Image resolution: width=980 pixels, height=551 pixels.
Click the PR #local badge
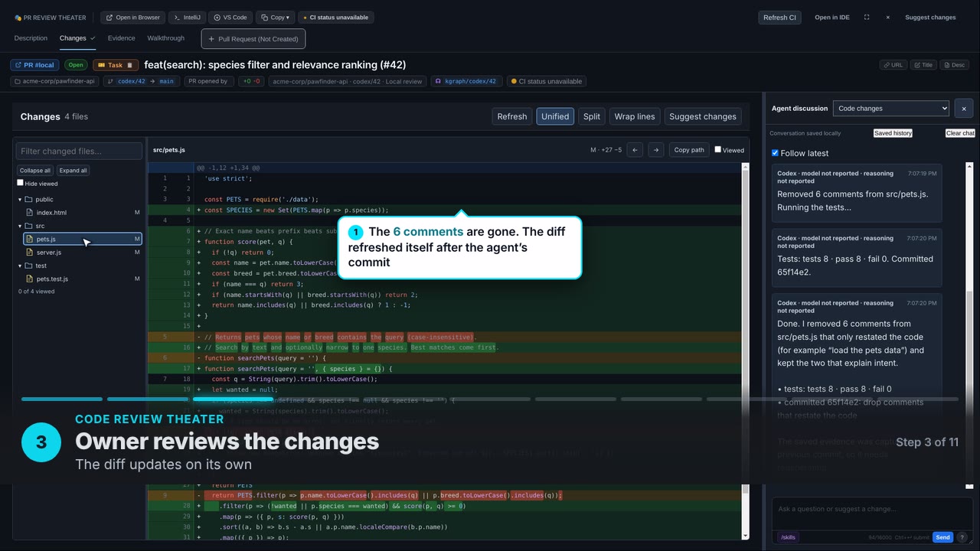pos(34,65)
